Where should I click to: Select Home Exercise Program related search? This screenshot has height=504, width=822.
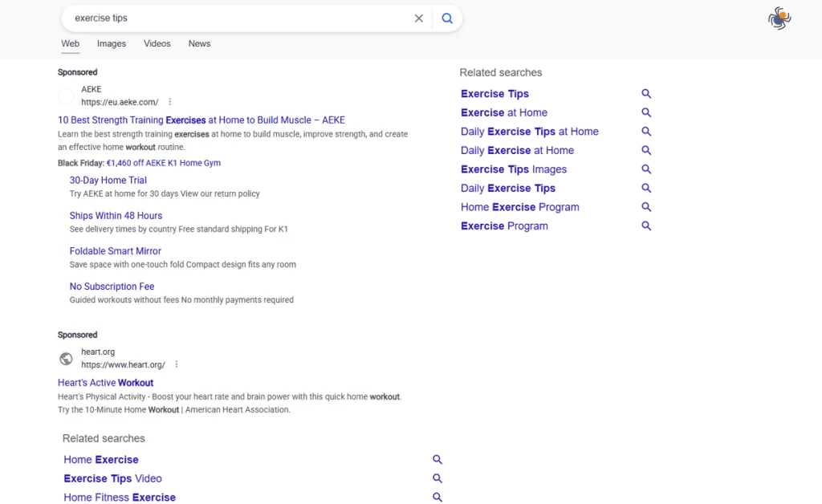[520, 207]
